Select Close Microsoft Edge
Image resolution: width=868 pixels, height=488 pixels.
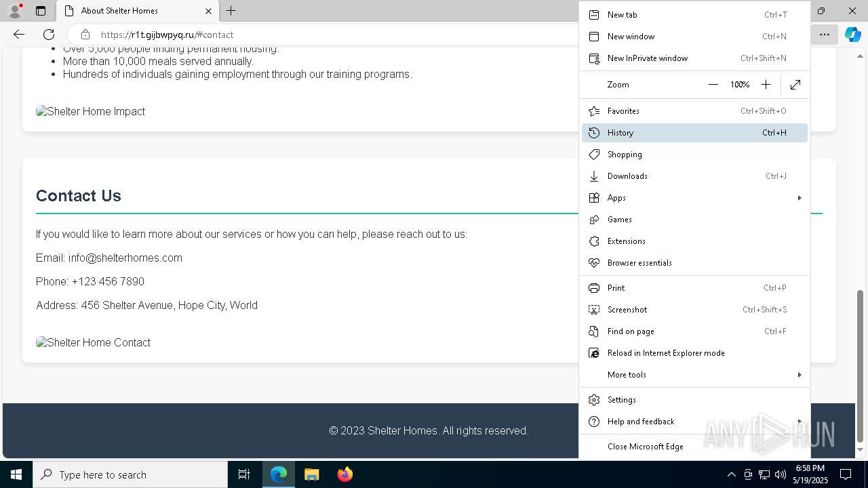(694, 447)
